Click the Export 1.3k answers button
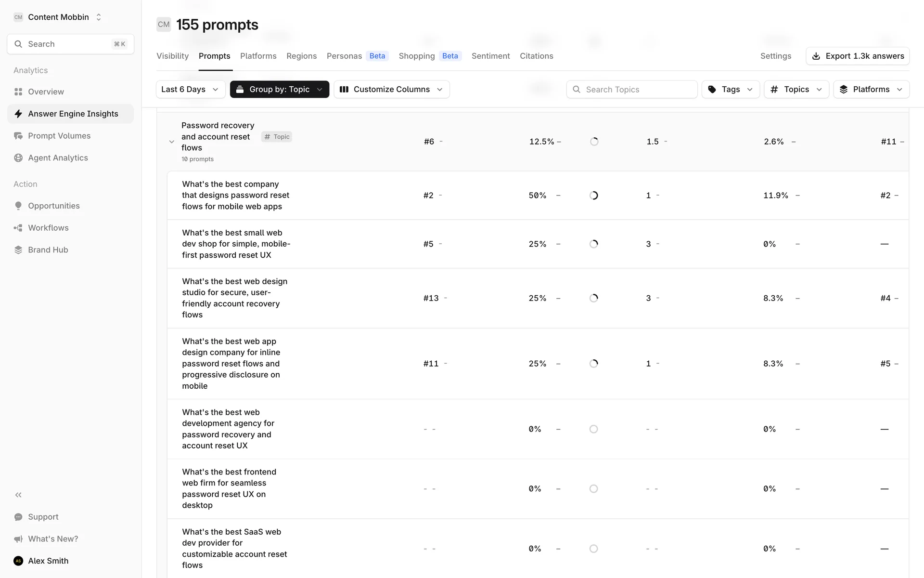 (x=857, y=56)
